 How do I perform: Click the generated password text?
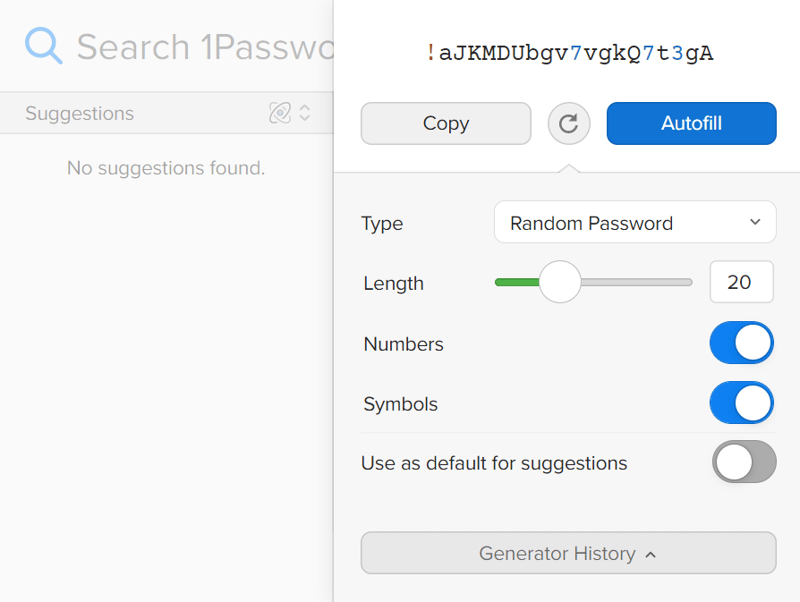click(x=569, y=53)
